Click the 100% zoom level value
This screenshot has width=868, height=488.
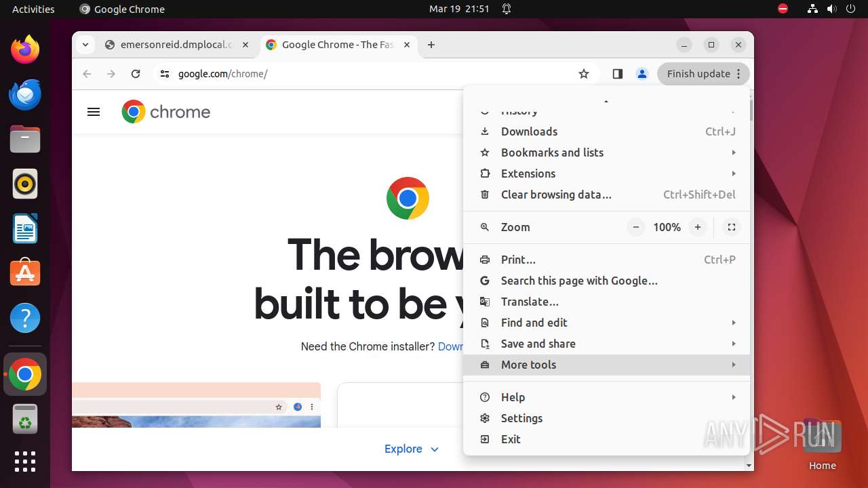click(667, 227)
